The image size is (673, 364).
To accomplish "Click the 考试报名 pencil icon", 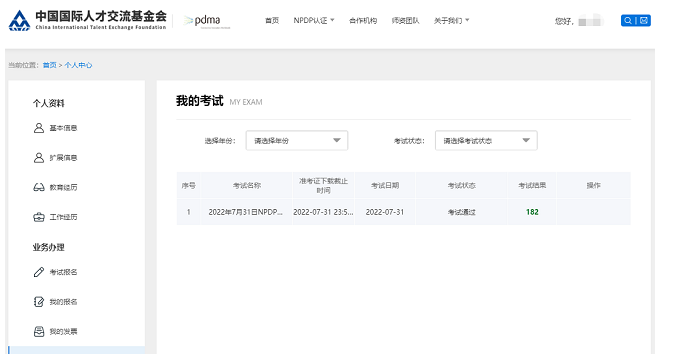I will (39, 272).
